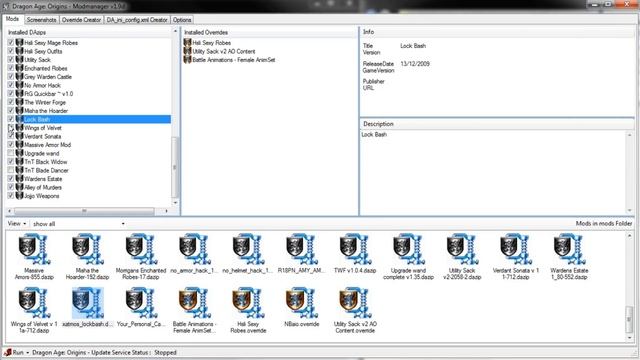Select the no_armor_hack dazip icon

click(x=194, y=249)
